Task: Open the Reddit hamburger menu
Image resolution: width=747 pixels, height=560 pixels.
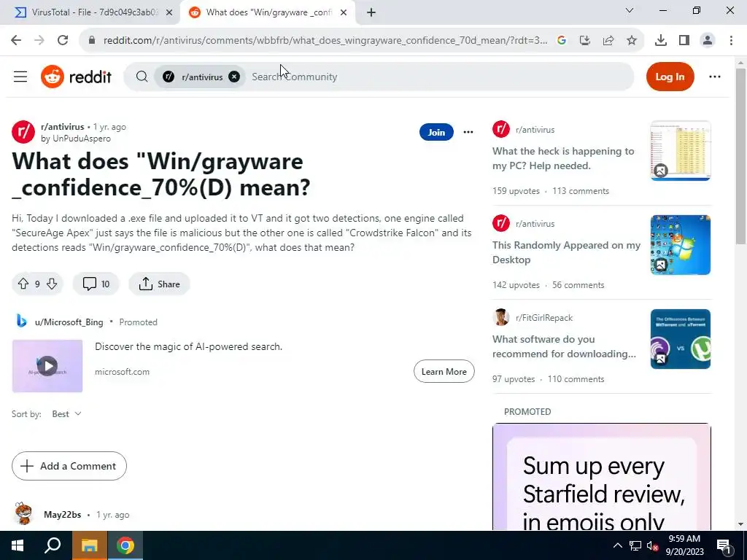Action: point(20,77)
